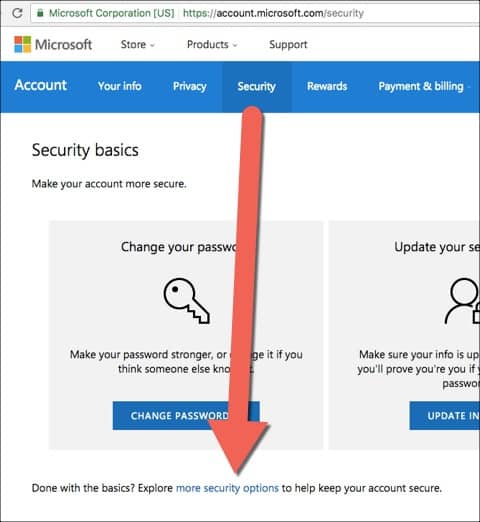The image size is (480, 522).
Task: Switch to the Your info tab
Action: (120, 86)
